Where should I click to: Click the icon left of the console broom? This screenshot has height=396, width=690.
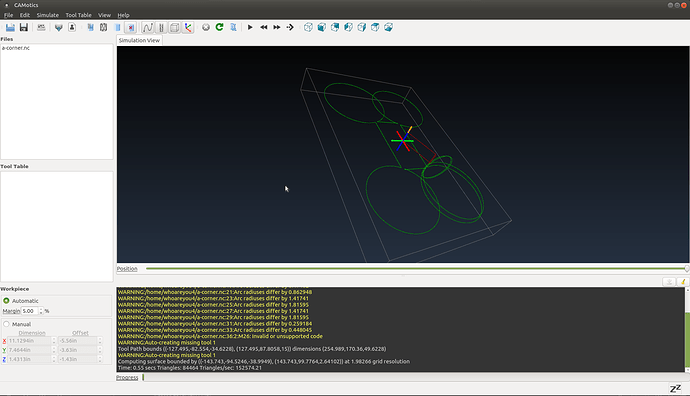click(669, 282)
